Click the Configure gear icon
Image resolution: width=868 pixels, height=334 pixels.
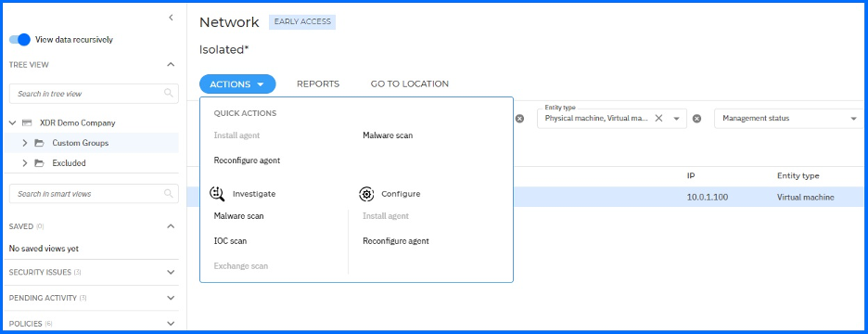[366, 194]
